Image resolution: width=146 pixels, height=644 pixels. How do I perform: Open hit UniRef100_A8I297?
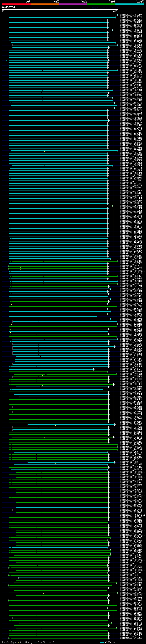point(131,15)
